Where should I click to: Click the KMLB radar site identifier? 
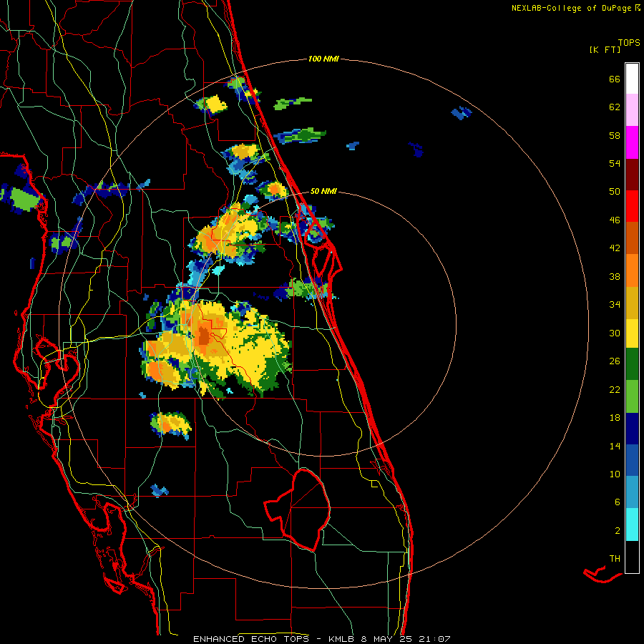(341, 639)
